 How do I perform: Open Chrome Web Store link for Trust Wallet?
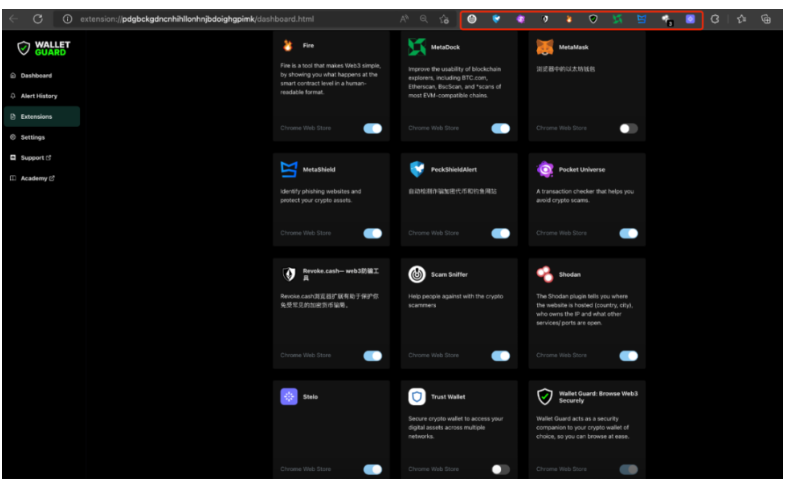pyautogui.click(x=433, y=469)
